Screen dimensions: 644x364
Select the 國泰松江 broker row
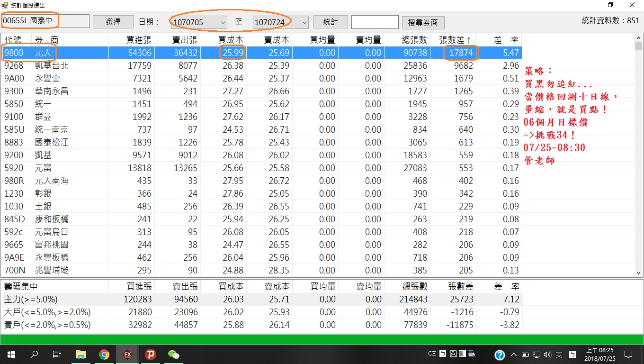(261, 142)
